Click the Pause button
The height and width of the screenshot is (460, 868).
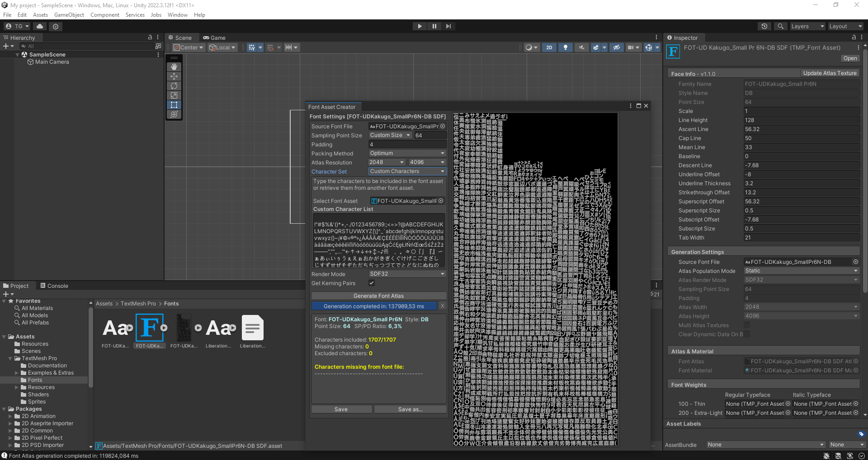click(434, 26)
